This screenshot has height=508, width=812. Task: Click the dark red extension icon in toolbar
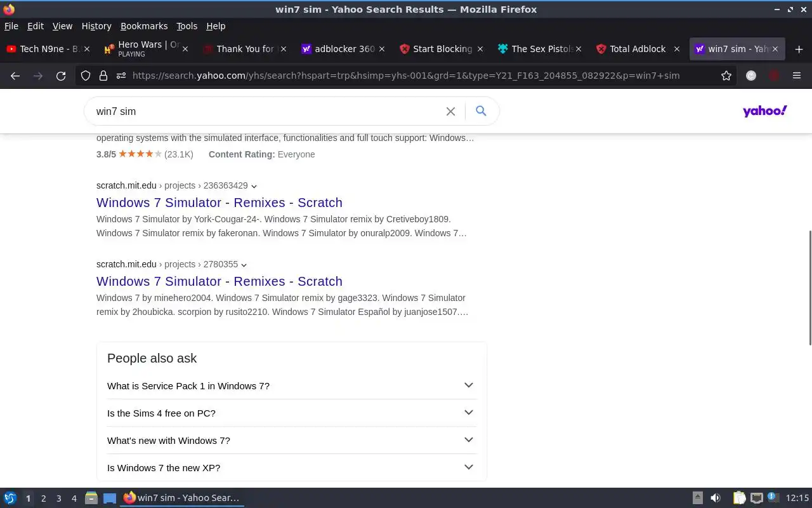pos(774,76)
